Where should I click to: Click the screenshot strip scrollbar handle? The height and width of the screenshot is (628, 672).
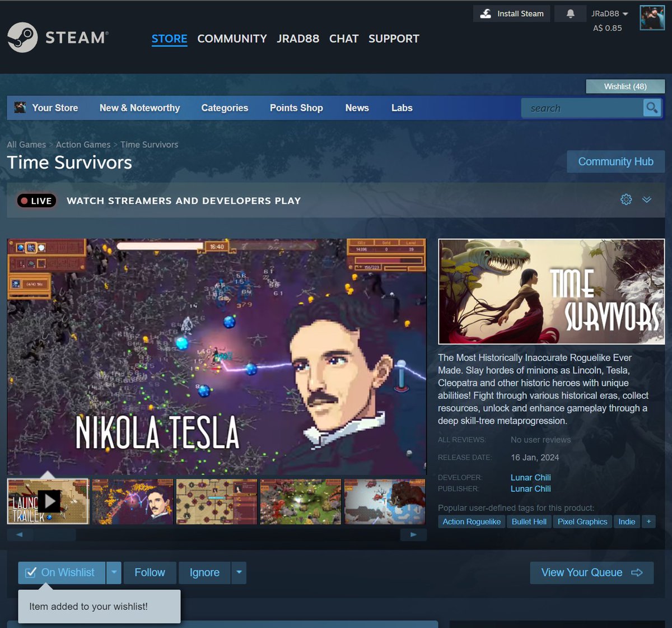55,534
